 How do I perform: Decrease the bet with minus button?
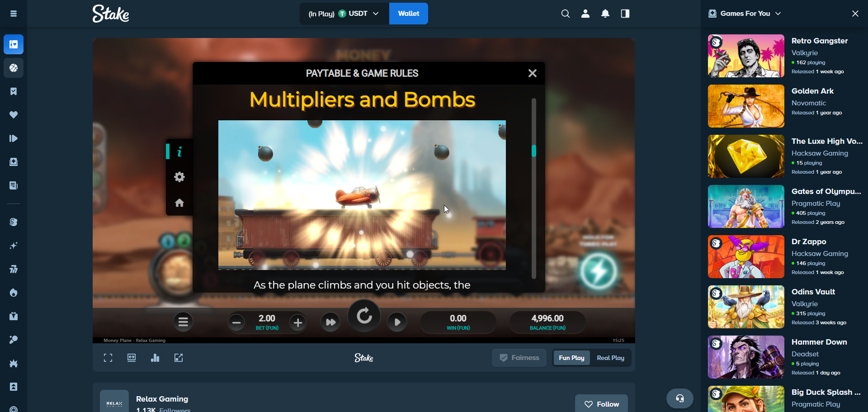pyautogui.click(x=236, y=322)
